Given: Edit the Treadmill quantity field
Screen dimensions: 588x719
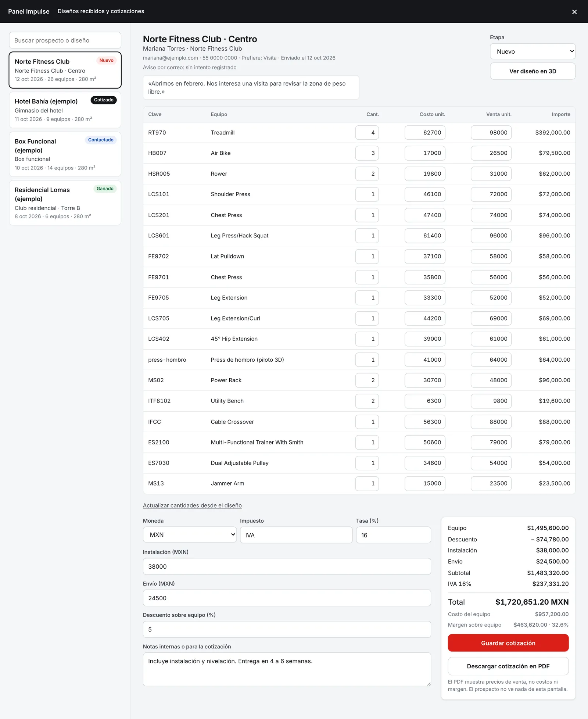Looking at the screenshot, I should pyautogui.click(x=367, y=133).
